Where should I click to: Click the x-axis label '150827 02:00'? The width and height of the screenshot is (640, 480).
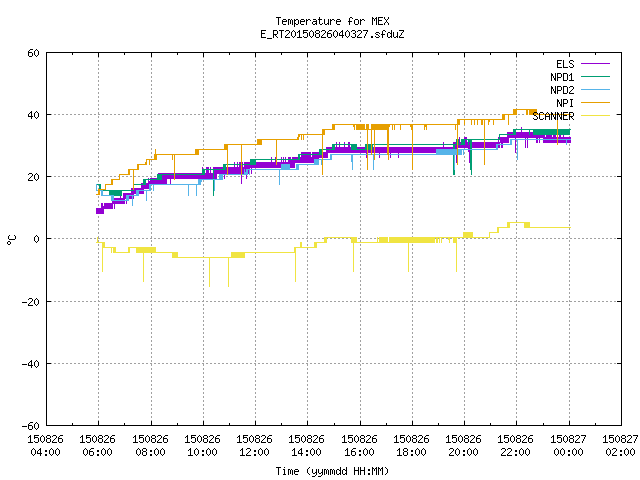click(x=620, y=446)
